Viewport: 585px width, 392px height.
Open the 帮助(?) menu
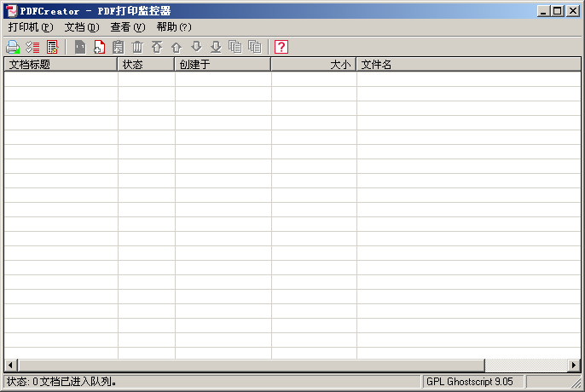tap(174, 27)
